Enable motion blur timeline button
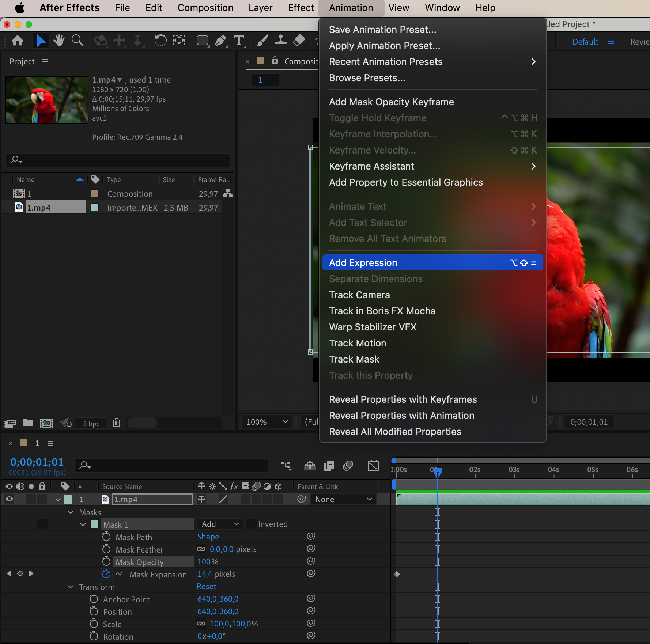Viewport: 650px width, 644px height. pyautogui.click(x=348, y=465)
